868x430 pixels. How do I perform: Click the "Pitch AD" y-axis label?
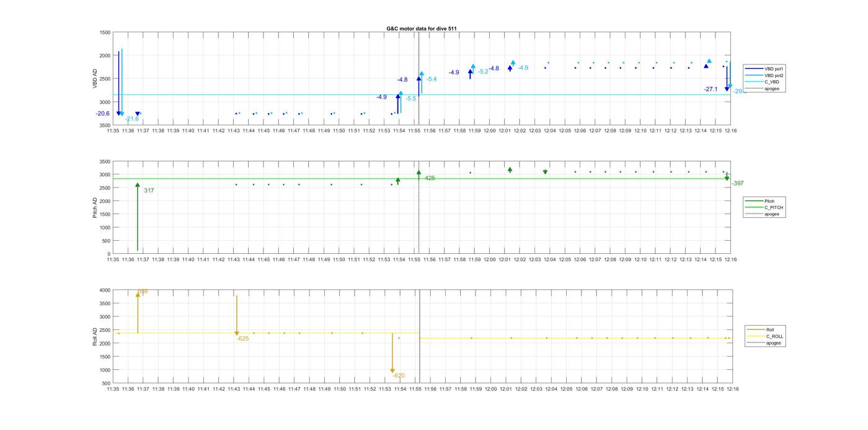click(95, 207)
